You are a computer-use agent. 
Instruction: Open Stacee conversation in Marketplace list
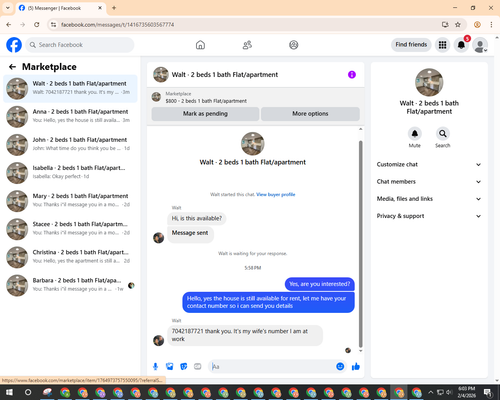point(70,229)
